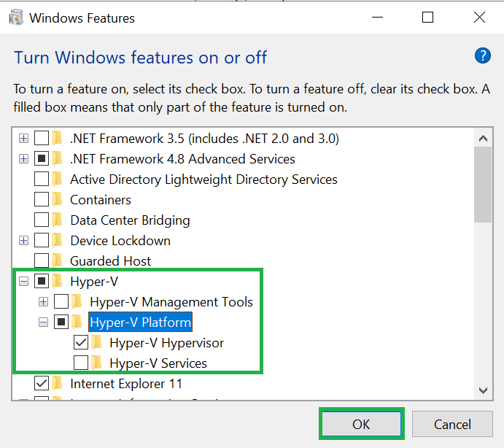Click the Hyper-V Hypervisor folder icon

tap(98, 343)
